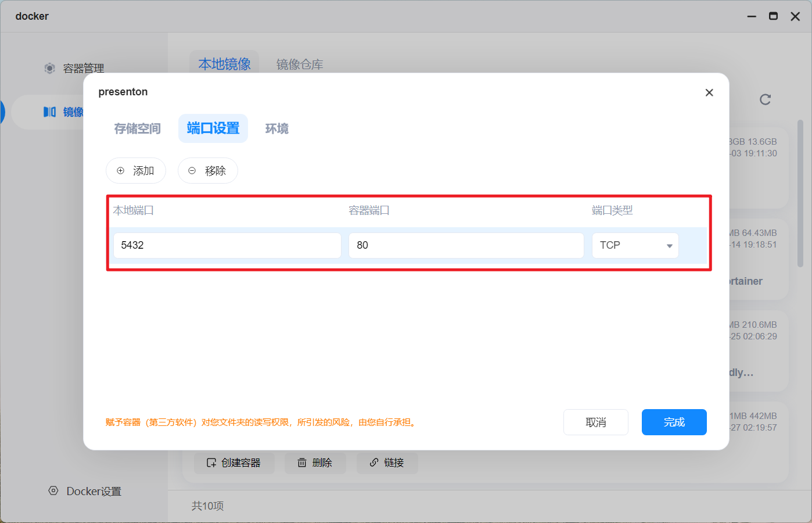The image size is (812, 523).
Task: Click the container port field showing 80
Action: (466, 245)
